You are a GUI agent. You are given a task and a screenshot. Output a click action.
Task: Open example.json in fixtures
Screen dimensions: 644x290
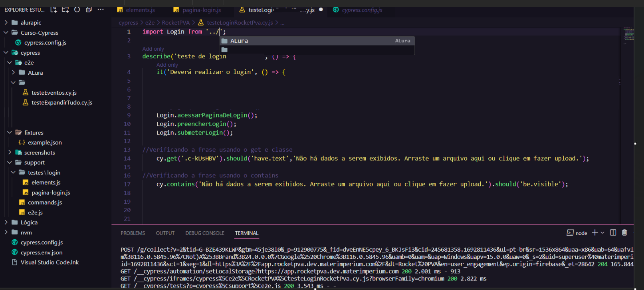(45, 142)
